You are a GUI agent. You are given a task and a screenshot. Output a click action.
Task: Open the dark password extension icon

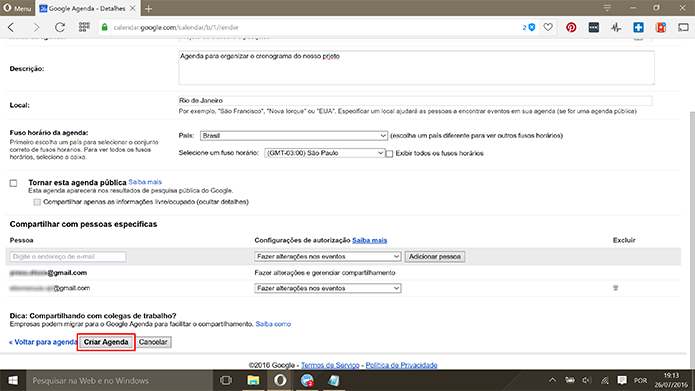[593, 27]
